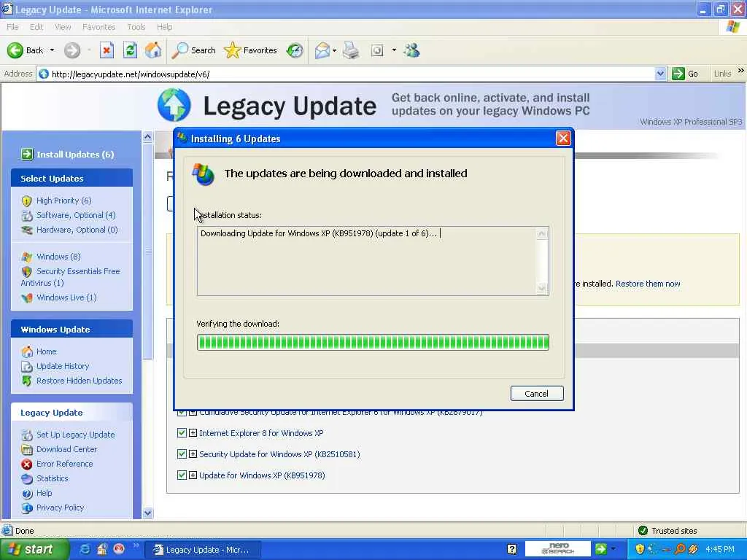Uncheck Update for Windows XP KB951978 checkbox
The image size is (747, 560).
(x=182, y=475)
